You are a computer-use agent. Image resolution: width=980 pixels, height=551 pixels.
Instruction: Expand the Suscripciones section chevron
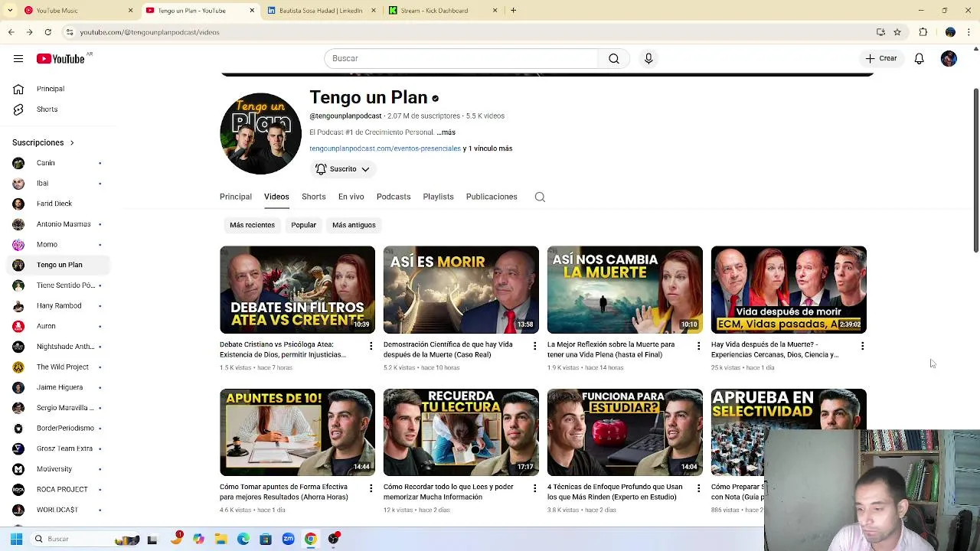(x=72, y=142)
